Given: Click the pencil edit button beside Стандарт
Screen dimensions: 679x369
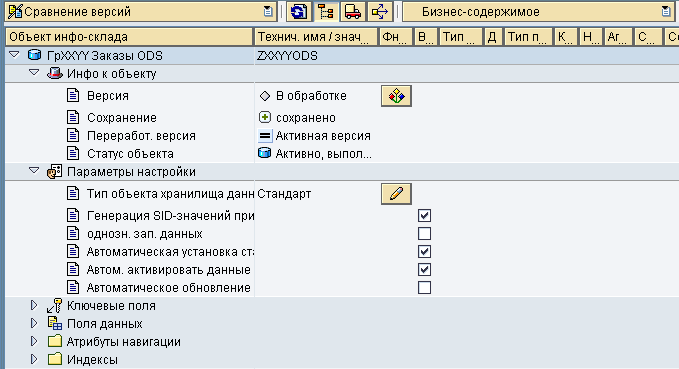Looking at the screenshot, I should (396, 194).
